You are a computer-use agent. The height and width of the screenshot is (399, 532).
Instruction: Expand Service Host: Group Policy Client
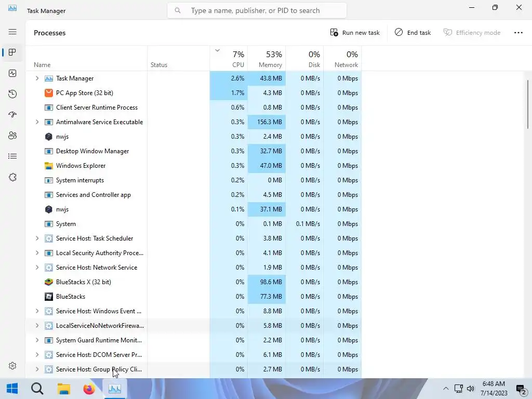click(37, 369)
